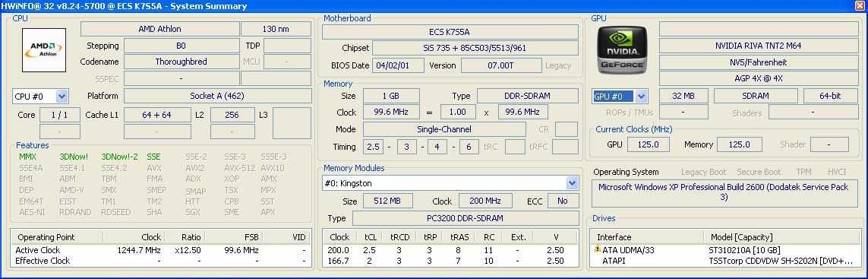The width and height of the screenshot is (868, 279).
Task: Click the NVIDIA RIVA TNT2 M64 field
Action: [x=758, y=46]
